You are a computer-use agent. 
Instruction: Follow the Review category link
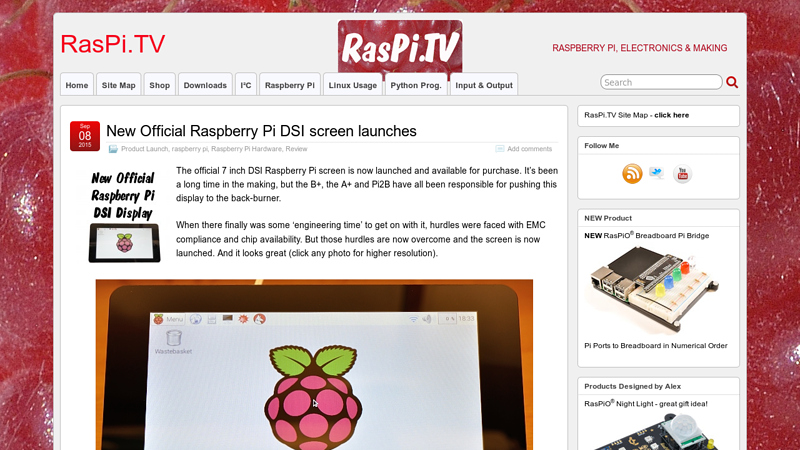click(296, 149)
